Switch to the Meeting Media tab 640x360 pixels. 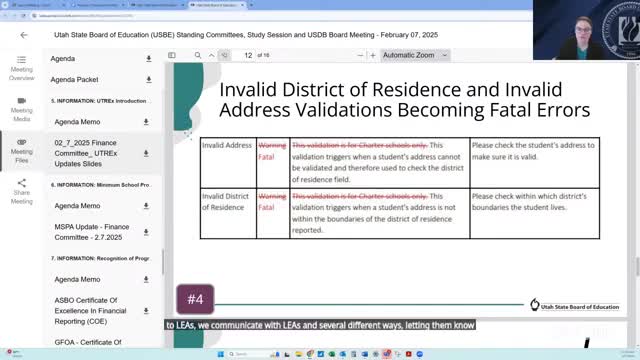(x=22, y=109)
